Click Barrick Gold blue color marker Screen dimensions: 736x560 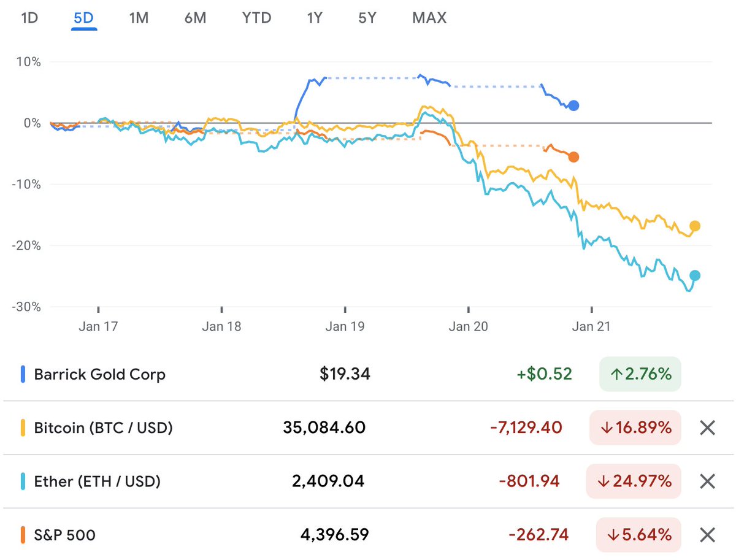click(x=23, y=374)
